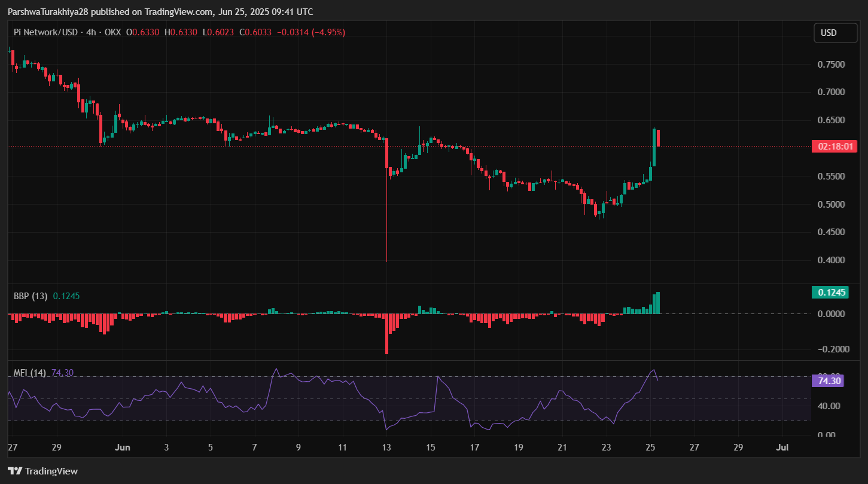Click the green 0.1245 BBP value tag
The height and width of the screenshot is (484, 868).
[827, 293]
